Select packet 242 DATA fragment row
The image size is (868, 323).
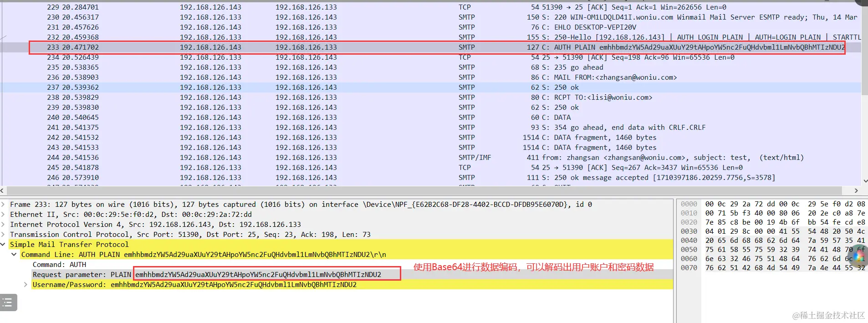click(x=431, y=138)
